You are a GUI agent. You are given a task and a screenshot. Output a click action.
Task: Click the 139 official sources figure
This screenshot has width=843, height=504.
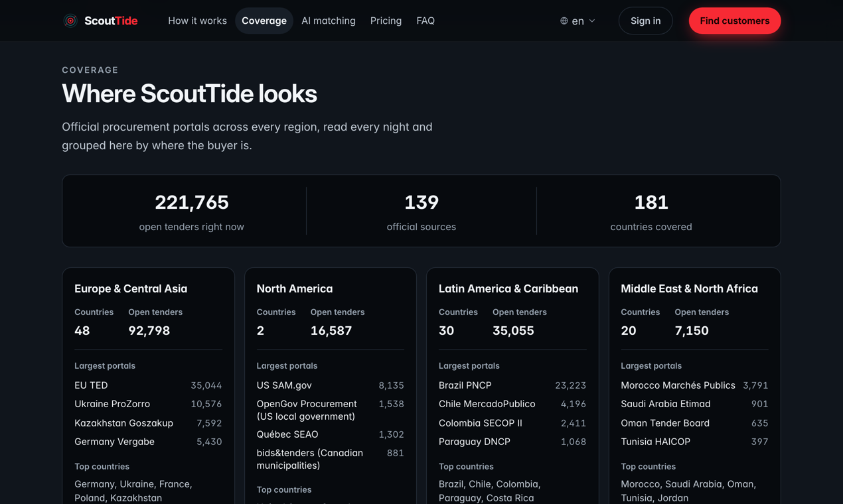[x=421, y=202]
